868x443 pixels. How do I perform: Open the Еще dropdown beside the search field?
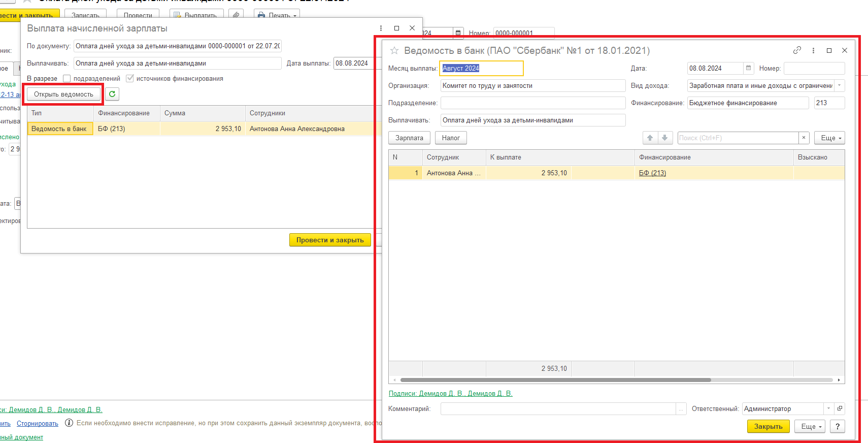tap(830, 138)
